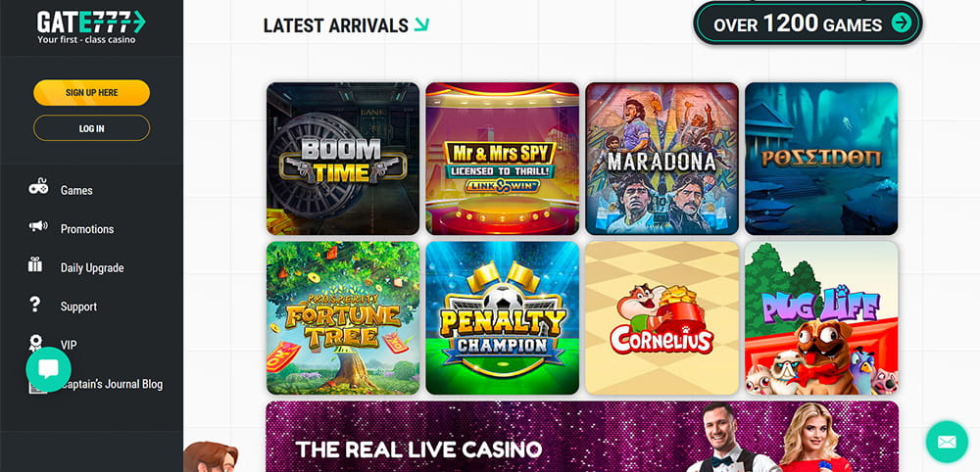Open the VIP menu item
Screen dimensions: 980x472
tap(69, 346)
